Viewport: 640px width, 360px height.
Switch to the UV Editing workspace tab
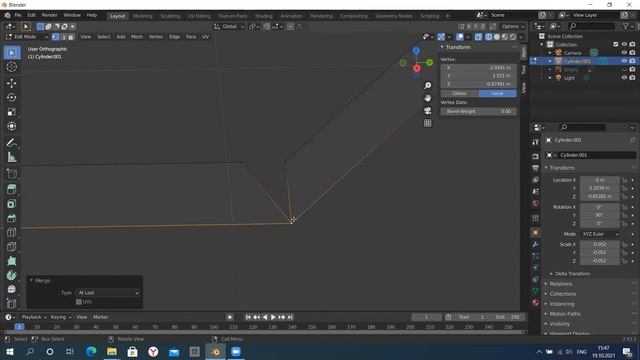pos(199,16)
